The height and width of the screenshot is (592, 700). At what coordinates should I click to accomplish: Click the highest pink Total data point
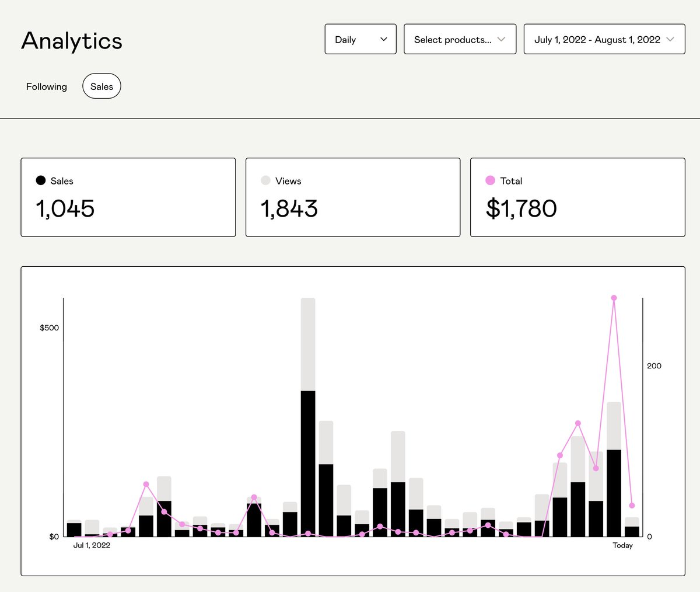pyautogui.click(x=614, y=298)
